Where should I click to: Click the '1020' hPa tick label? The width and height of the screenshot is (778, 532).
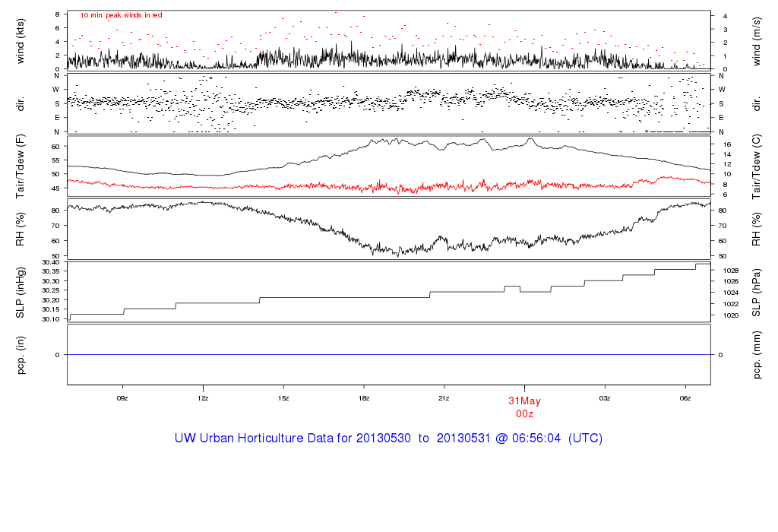point(731,315)
